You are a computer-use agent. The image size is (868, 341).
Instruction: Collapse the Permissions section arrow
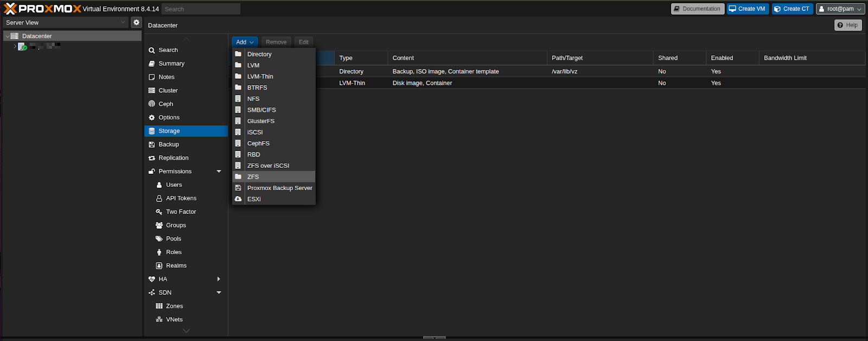pos(219,172)
